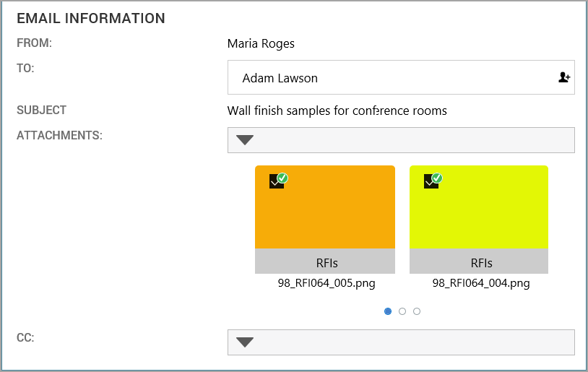
Task: Toggle the checkmark on the orange attachment
Action: pyautogui.click(x=278, y=181)
